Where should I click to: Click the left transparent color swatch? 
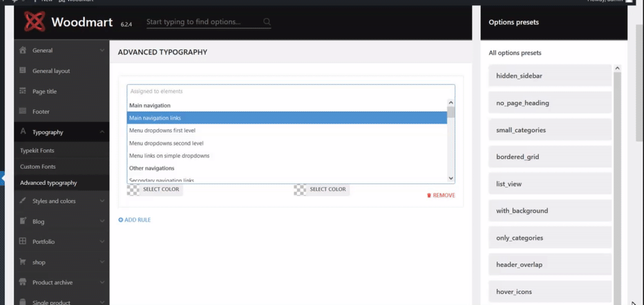pos(133,190)
